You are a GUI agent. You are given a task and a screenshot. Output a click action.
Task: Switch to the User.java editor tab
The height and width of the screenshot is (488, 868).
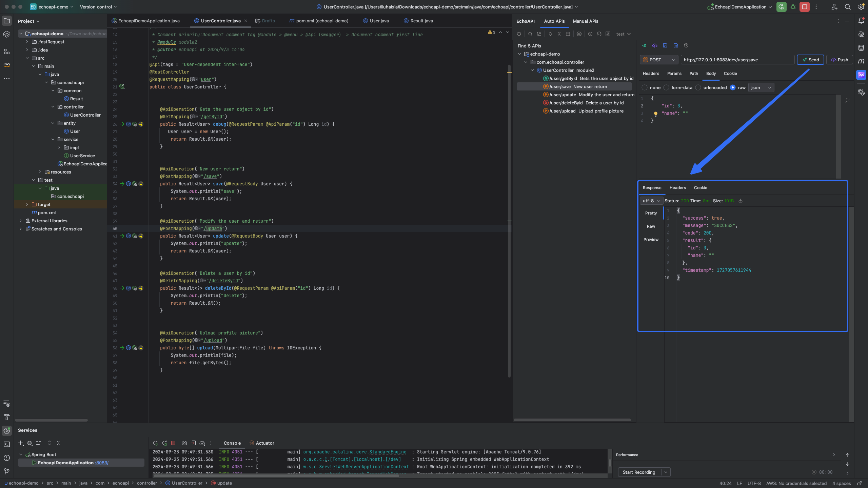coord(376,21)
